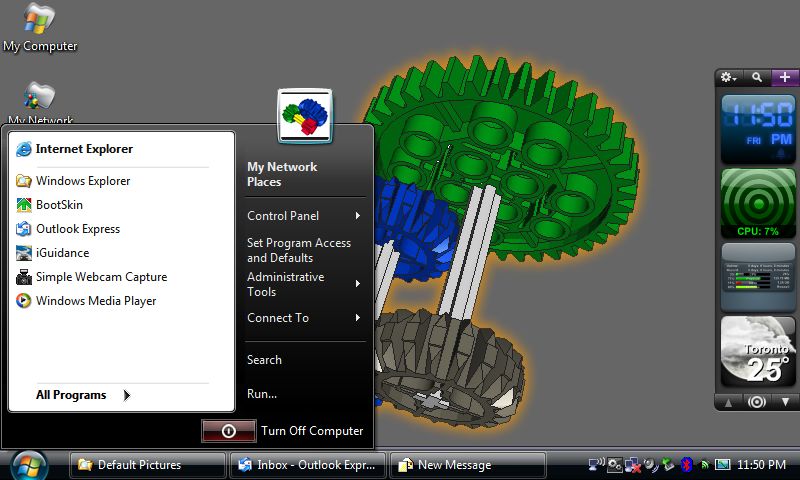
Task: Click the Turn Off Computer label
Action: click(x=312, y=431)
